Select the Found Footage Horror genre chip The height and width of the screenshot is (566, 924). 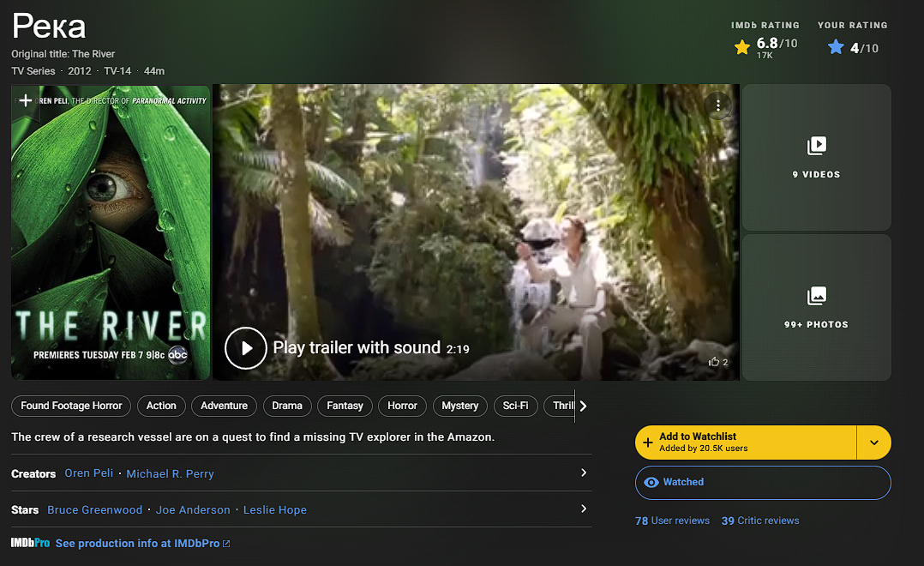click(70, 406)
